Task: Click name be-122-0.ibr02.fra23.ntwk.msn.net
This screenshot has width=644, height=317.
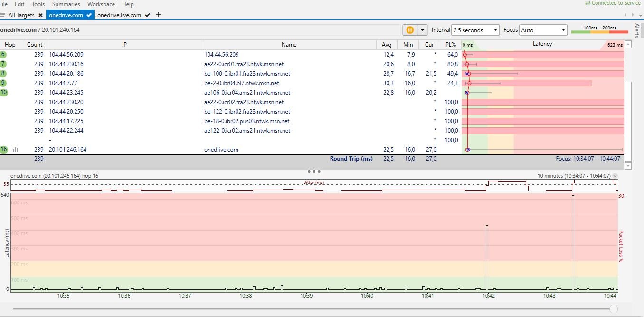Action: (247, 112)
